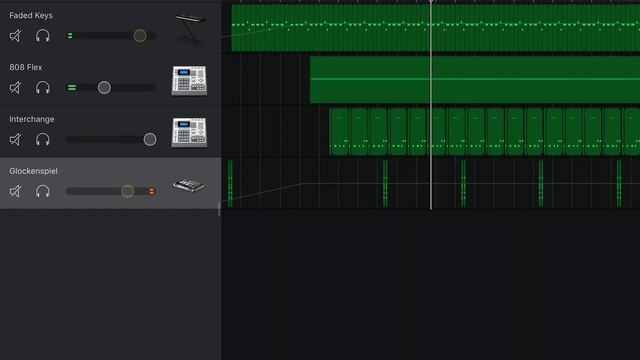Select the 808 Flex track name
Screen dimensions: 640x360
26,67
